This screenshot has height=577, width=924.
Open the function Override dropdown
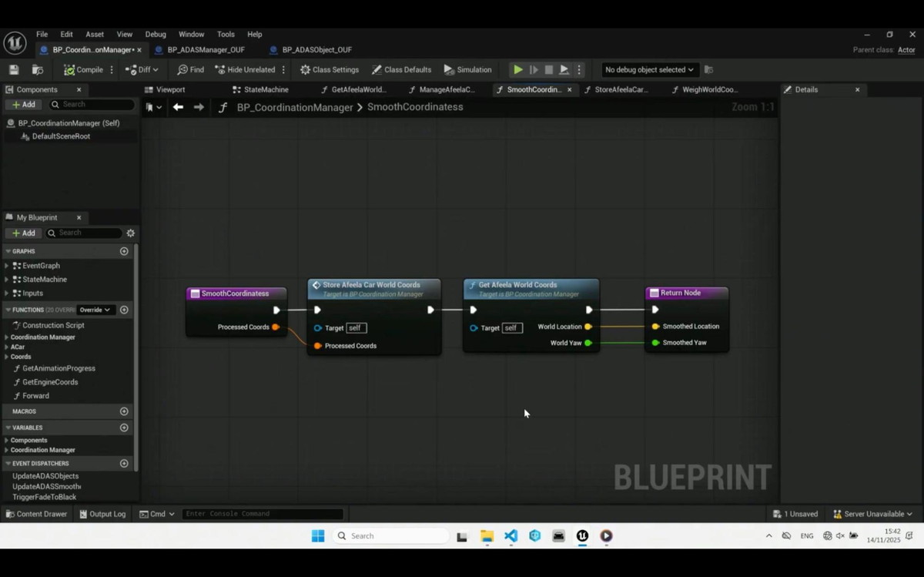click(x=95, y=310)
